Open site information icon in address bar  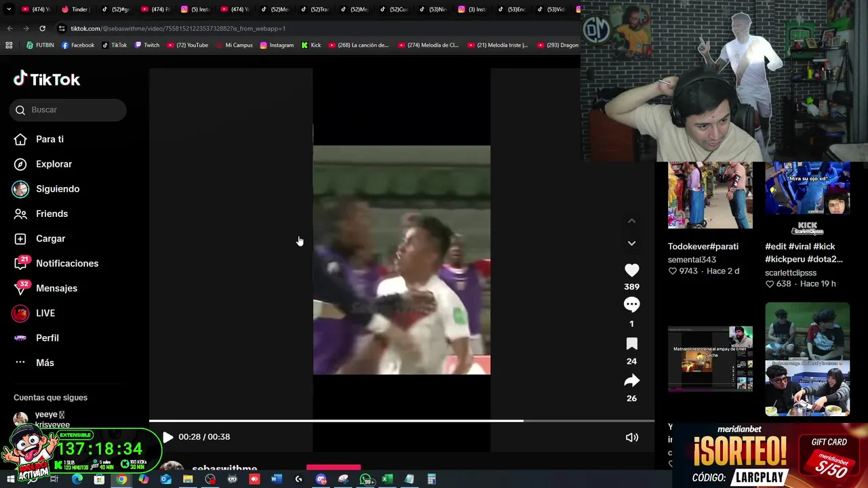(62, 28)
